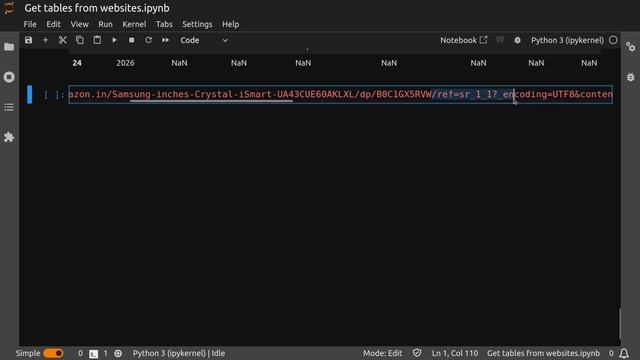The image size is (640, 360).
Task: Open the Help menu
Action: click(231, 24)
